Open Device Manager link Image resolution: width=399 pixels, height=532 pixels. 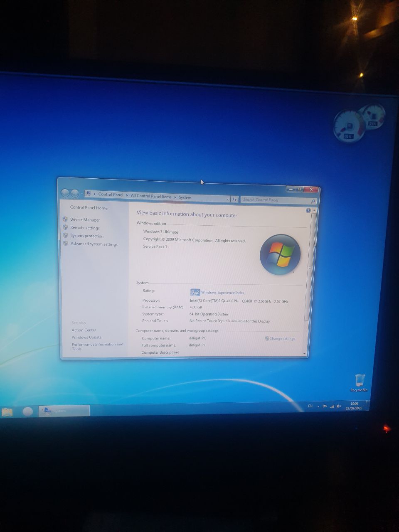[x=85, y=219]
